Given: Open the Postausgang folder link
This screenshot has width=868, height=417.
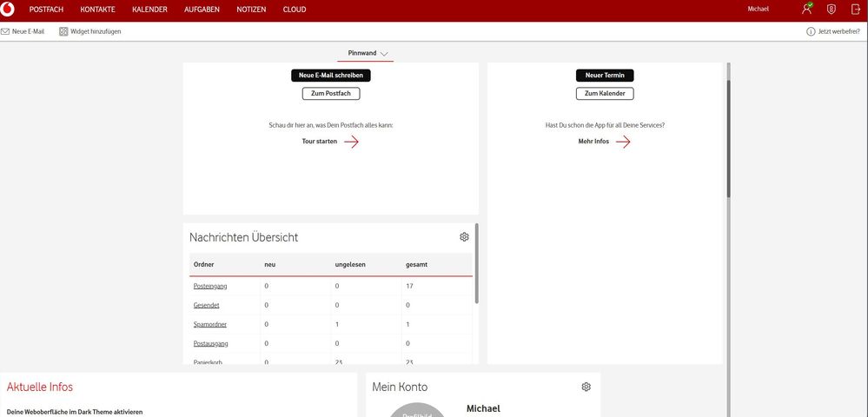Looking at the screenshot, I should click(x=210, y=344).
